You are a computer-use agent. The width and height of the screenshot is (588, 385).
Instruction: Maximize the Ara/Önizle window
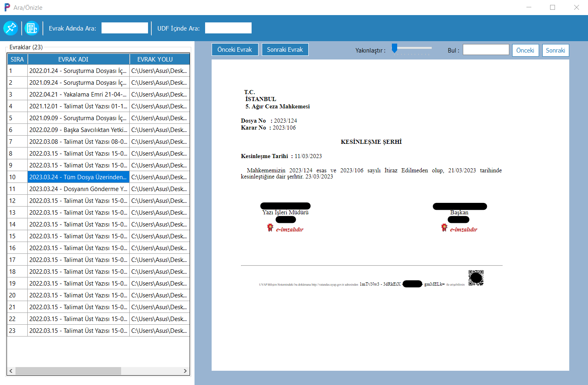[553, 7]
